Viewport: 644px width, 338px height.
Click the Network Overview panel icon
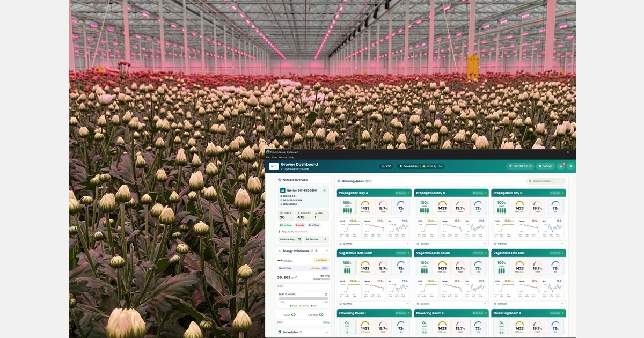(280, 180)
